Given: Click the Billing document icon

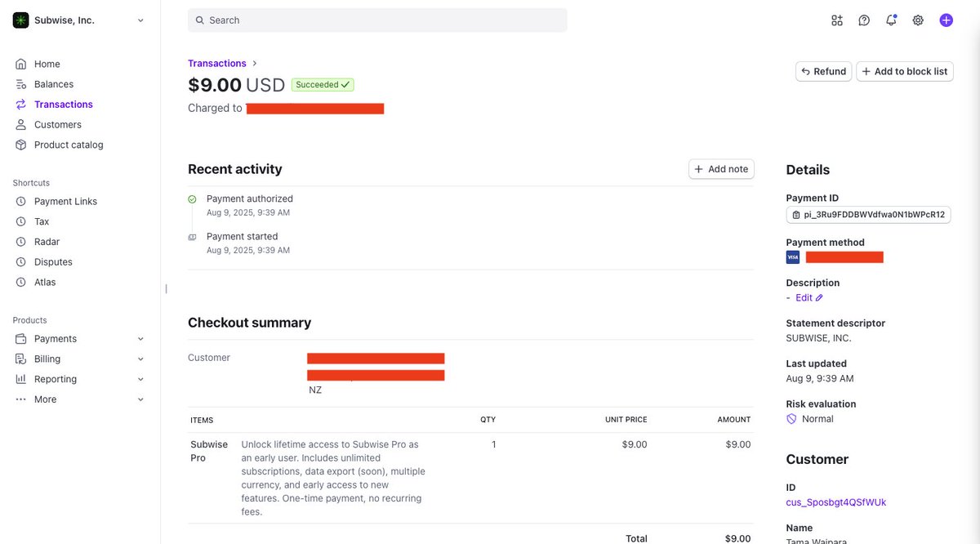Looking at the screenshot, I should pyautogui.click(x=21, y=359).
